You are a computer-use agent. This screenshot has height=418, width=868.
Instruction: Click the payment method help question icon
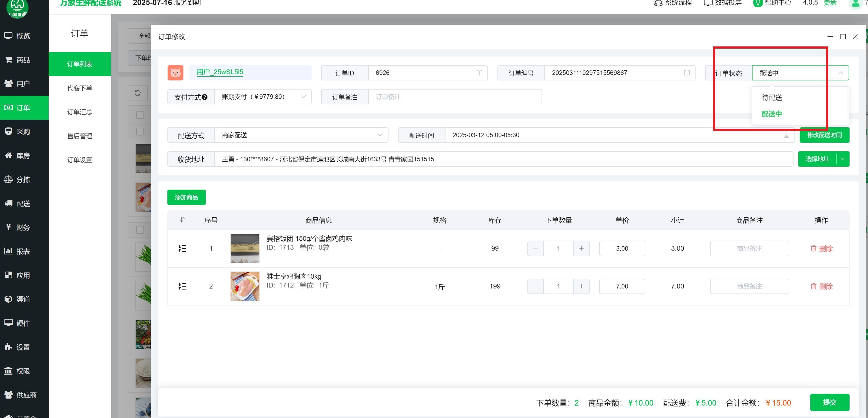[x=205, y=97]
